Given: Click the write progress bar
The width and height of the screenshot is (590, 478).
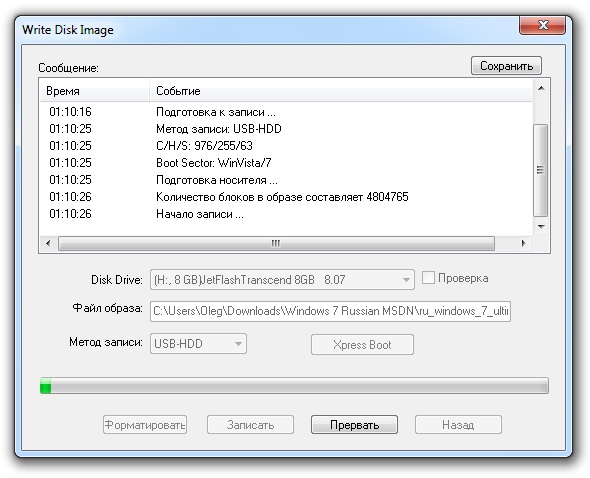Looking at the screenshot, I should click(294, 386).
